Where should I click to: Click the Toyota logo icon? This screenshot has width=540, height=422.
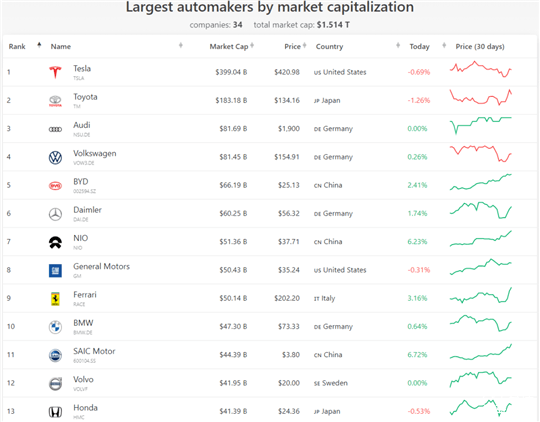pos(55,101)
